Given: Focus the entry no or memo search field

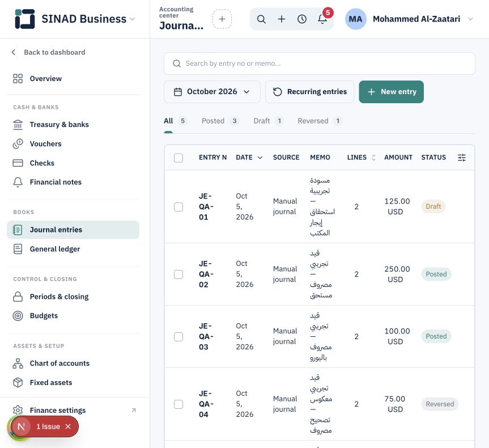Looking at the screenshot, I should (x=320, y=64).
